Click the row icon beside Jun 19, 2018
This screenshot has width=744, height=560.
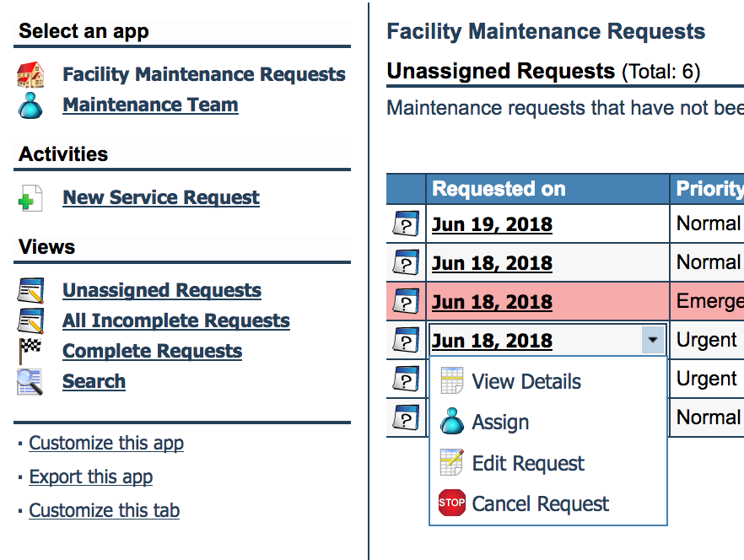click(406, 224)
